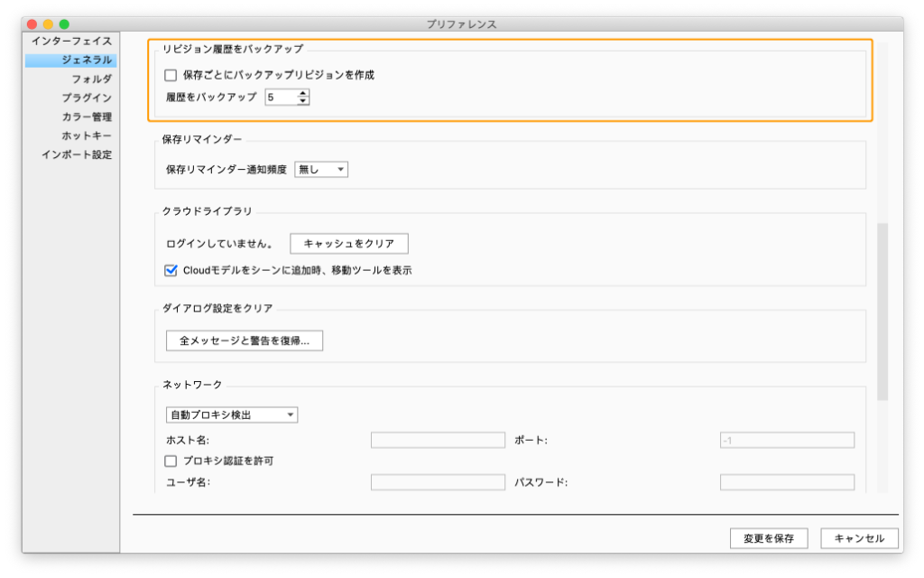The image size is (924, 578).
Task: Click the ポート input field
Action: click(x=787, y=440)
